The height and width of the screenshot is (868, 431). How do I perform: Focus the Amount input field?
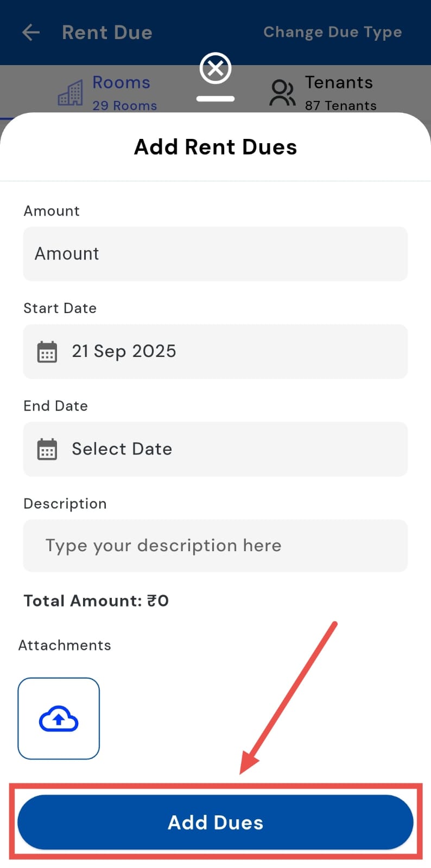click(x=215, y=254)
